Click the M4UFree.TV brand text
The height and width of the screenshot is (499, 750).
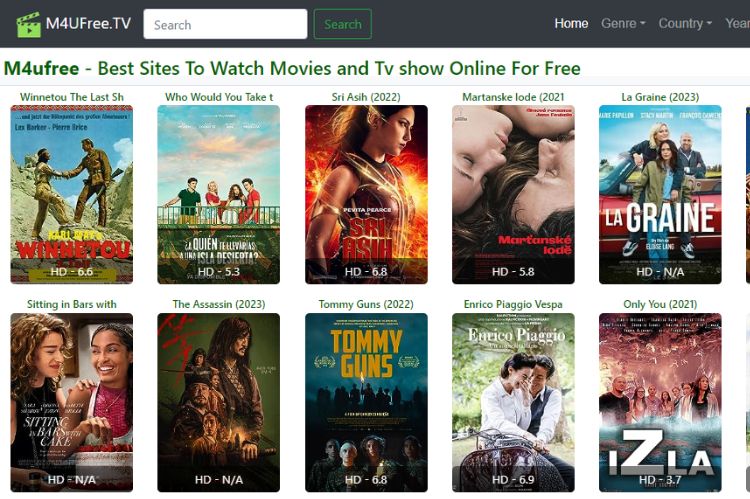coord(88,23)
